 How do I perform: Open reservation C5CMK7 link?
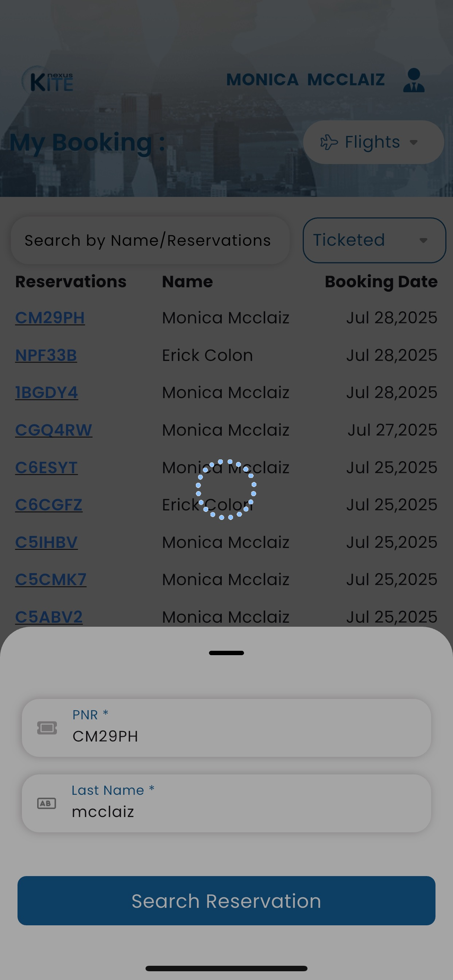point(51,579)
